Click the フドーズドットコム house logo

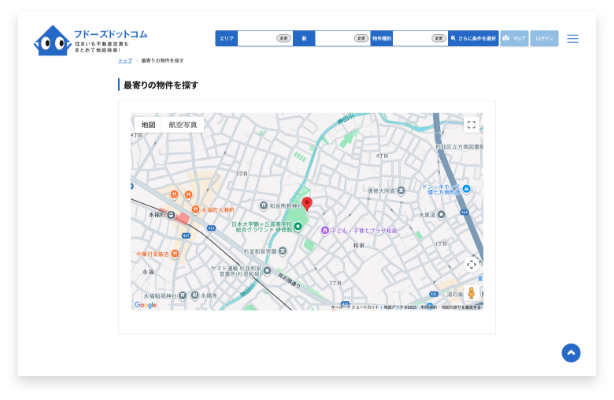pos(51,40)
